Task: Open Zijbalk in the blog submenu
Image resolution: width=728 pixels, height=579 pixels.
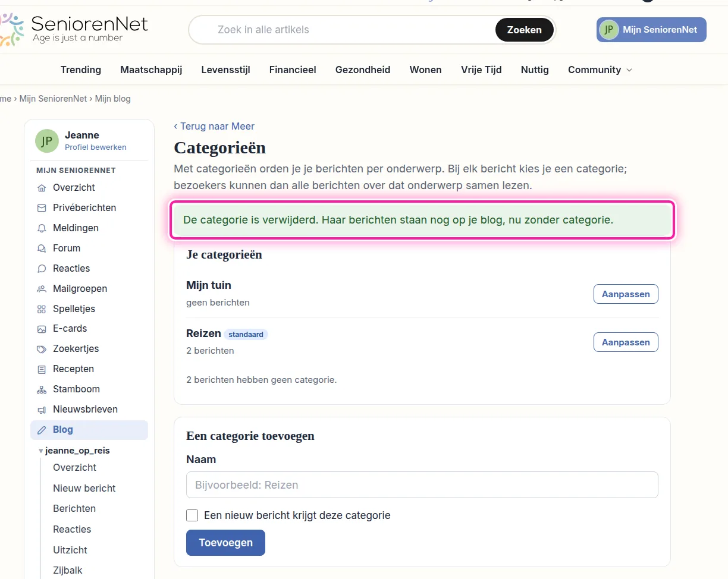Action: [x=68, y=570]
